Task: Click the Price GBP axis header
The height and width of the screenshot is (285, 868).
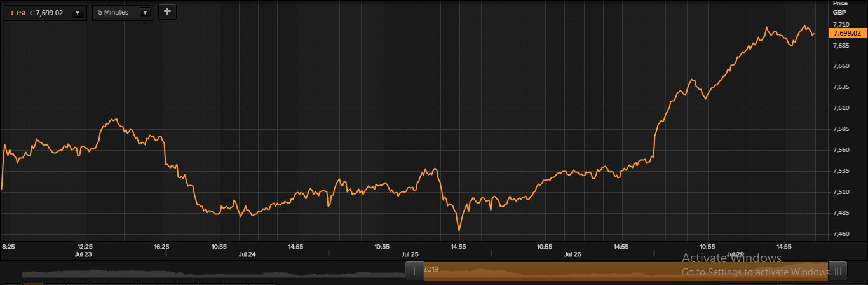Action: 839,8
